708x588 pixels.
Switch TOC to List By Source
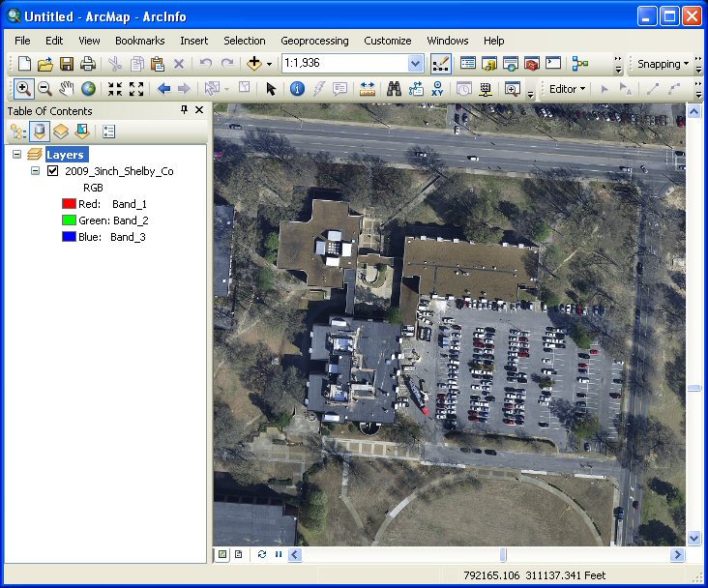pyautogui.click(x=40, y=132)
